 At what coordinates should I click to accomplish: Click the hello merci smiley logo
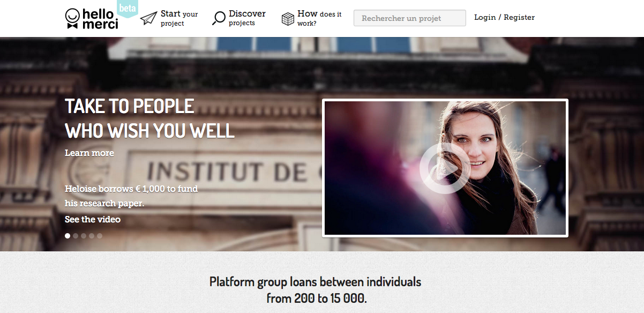73,18
